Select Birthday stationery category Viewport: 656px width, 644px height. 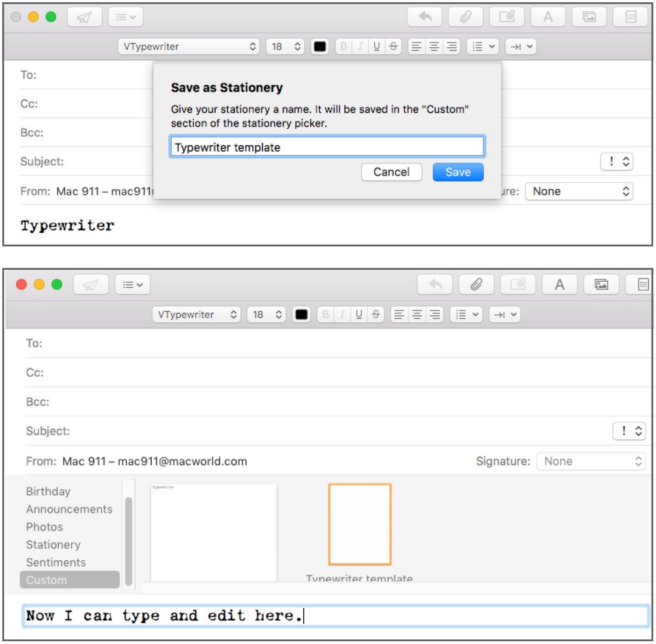click(x=48, y=491)
